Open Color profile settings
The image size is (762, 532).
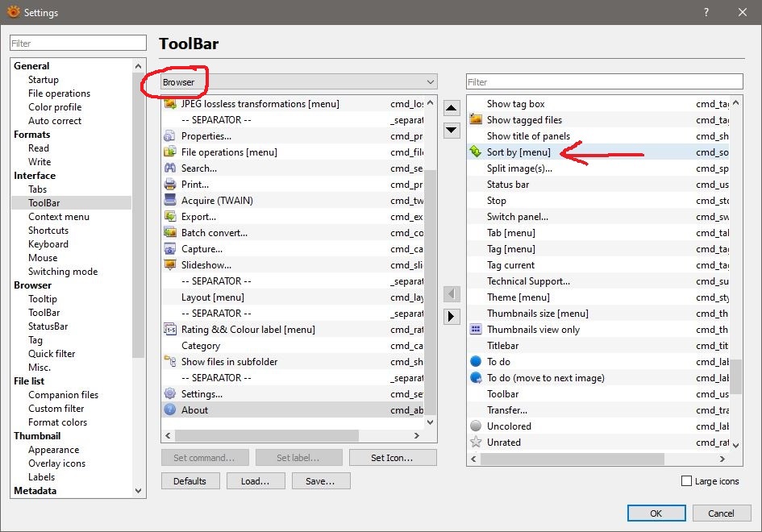pyautogui.click(x=55, y=107)
